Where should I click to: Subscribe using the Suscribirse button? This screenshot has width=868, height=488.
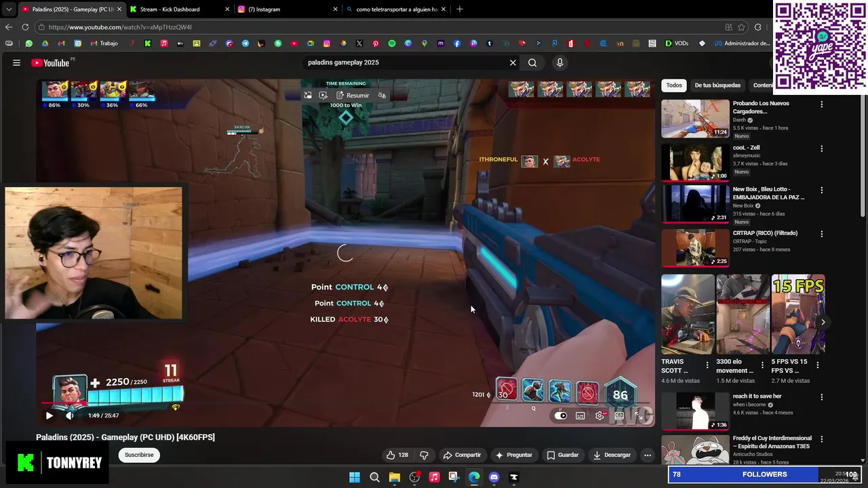pos(139,455)
